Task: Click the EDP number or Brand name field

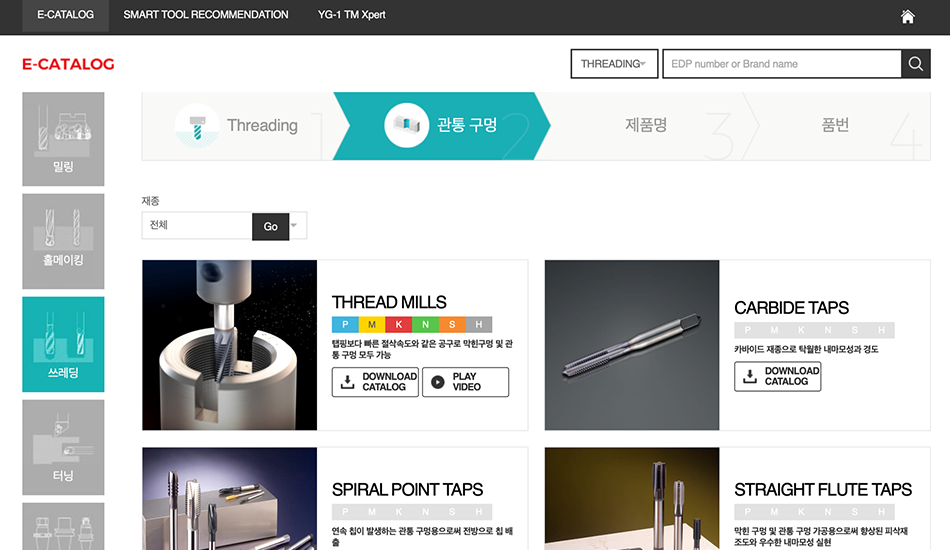Action: pos(782,64)
